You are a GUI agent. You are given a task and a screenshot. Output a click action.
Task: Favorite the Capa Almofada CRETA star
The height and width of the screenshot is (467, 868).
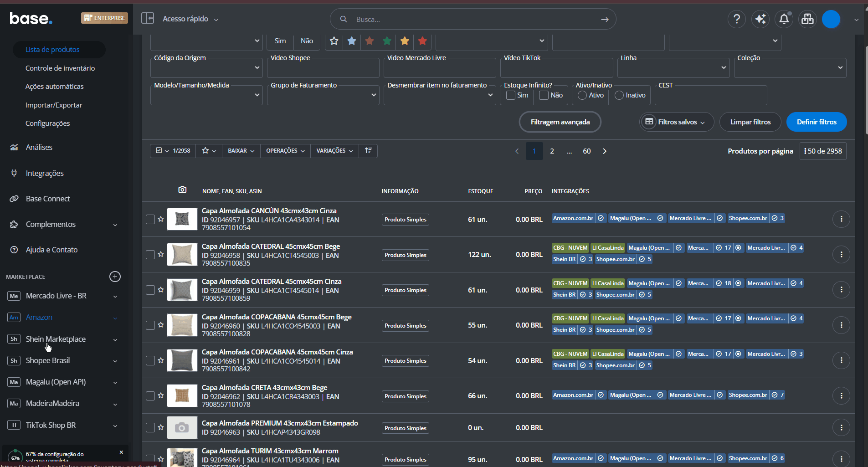pyautogui.click(x=161, y=395)
